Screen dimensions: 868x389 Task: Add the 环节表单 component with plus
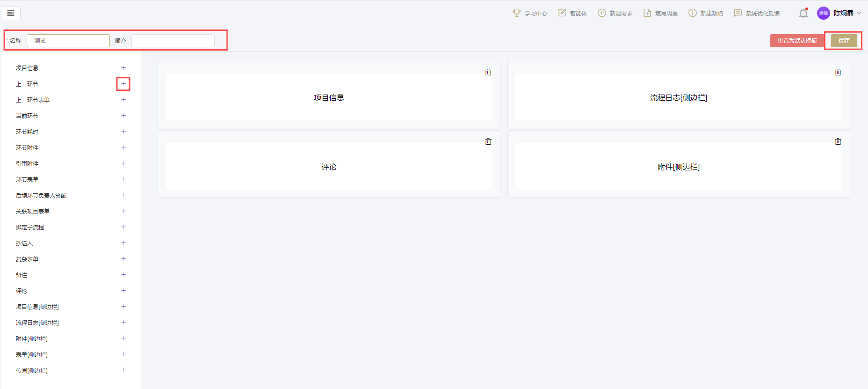(x=123, y=179)
